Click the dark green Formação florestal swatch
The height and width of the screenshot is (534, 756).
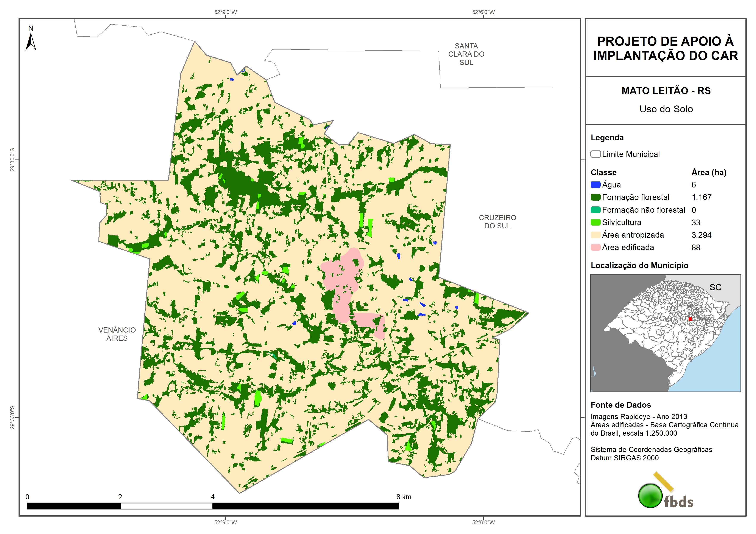[595, 197]
